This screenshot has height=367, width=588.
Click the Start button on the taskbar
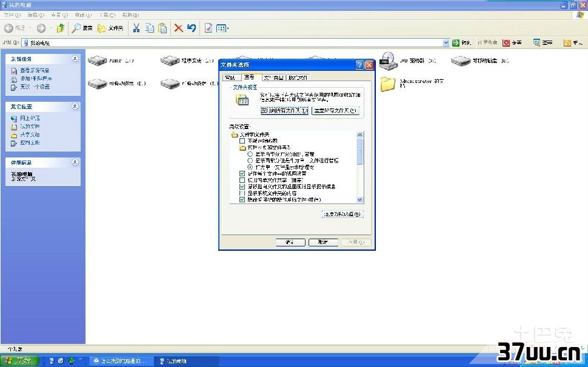19,360
